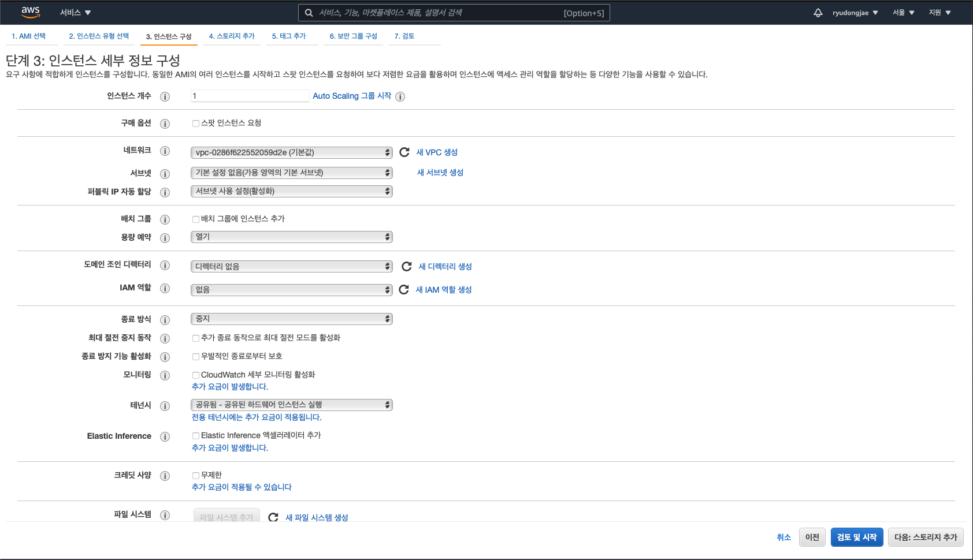Show info for 파일 시스템
Viewport: 973px width, 560px height.
(165, 515)
